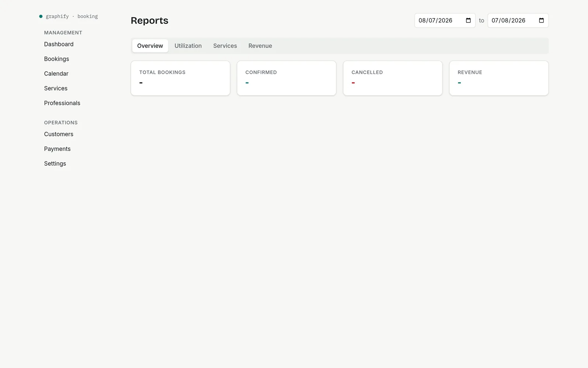The height and width of the screenshot is (368, 588).
Task: Navigate to Services in the sidebar
Action: click(x=56, y=88)
